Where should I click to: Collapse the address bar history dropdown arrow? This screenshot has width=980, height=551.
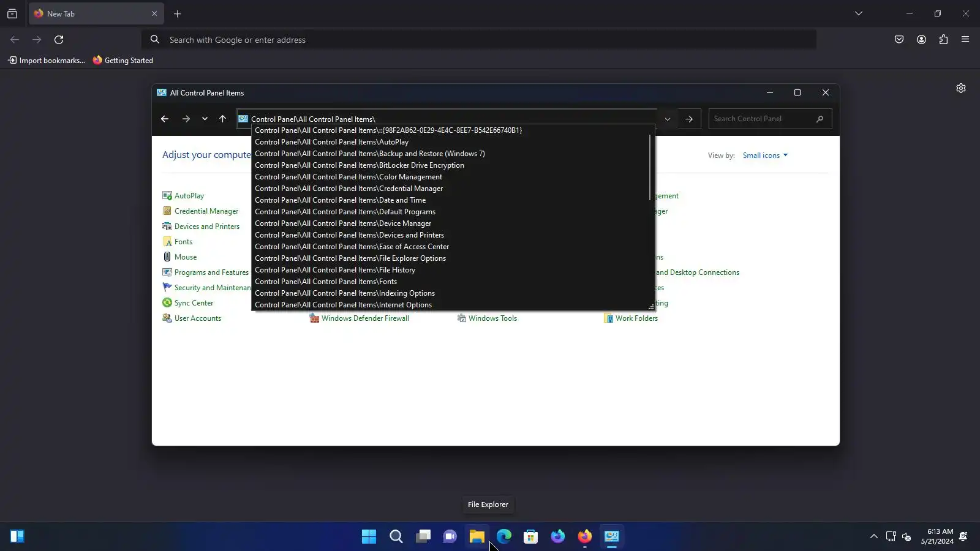(x=668, y=119)
